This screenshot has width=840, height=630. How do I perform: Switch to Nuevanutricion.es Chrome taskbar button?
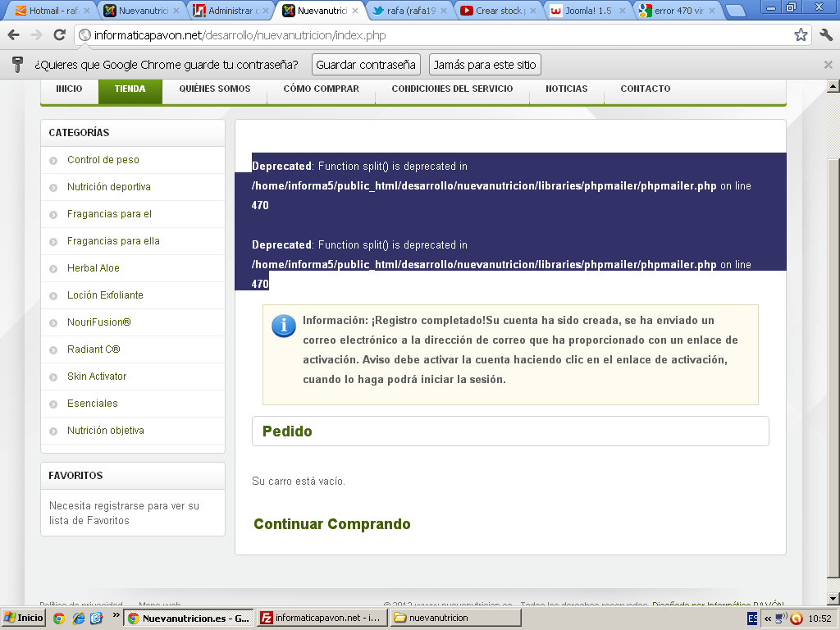click(189, 619)
